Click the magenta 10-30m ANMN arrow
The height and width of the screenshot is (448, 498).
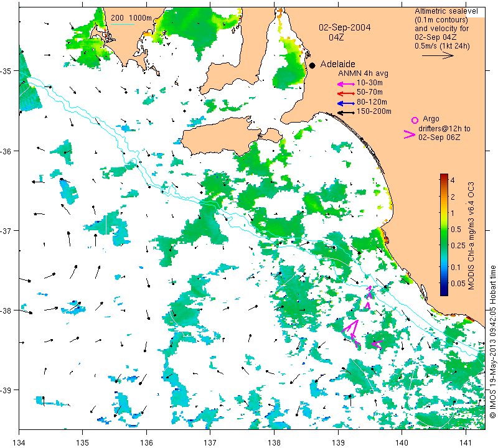coord(346,84)
